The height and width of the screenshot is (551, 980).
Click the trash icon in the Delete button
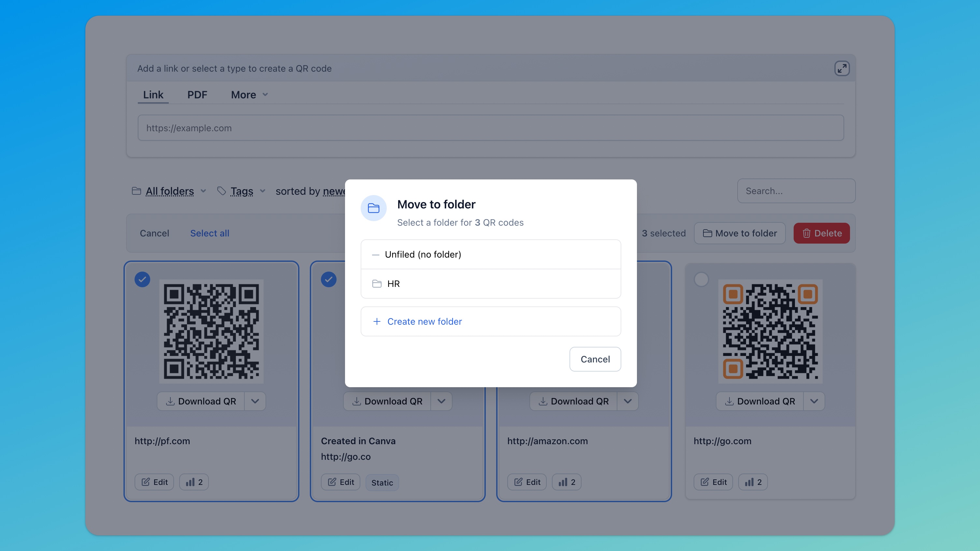(x=807, y=233)
